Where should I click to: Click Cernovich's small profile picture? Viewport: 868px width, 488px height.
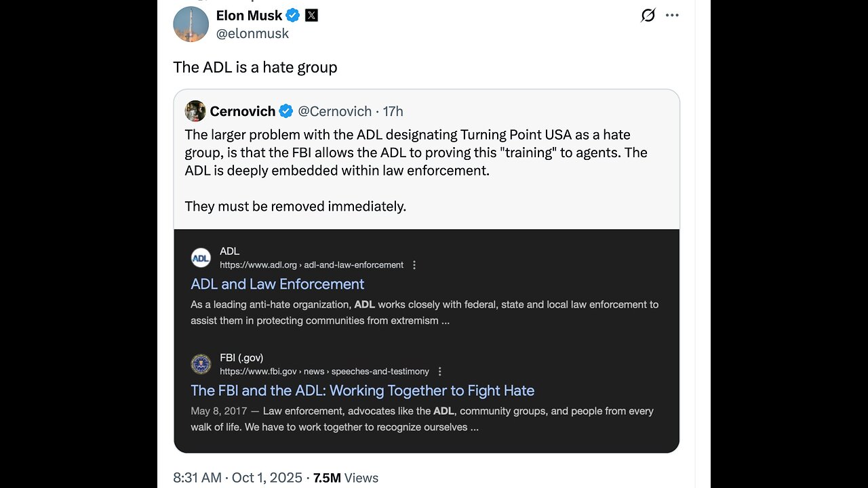[195, 111]
